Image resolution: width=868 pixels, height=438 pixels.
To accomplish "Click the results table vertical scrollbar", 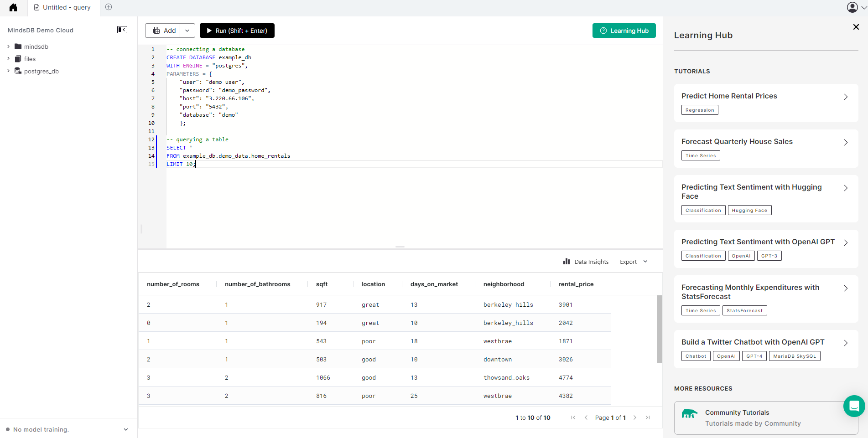I will point(659,329).
